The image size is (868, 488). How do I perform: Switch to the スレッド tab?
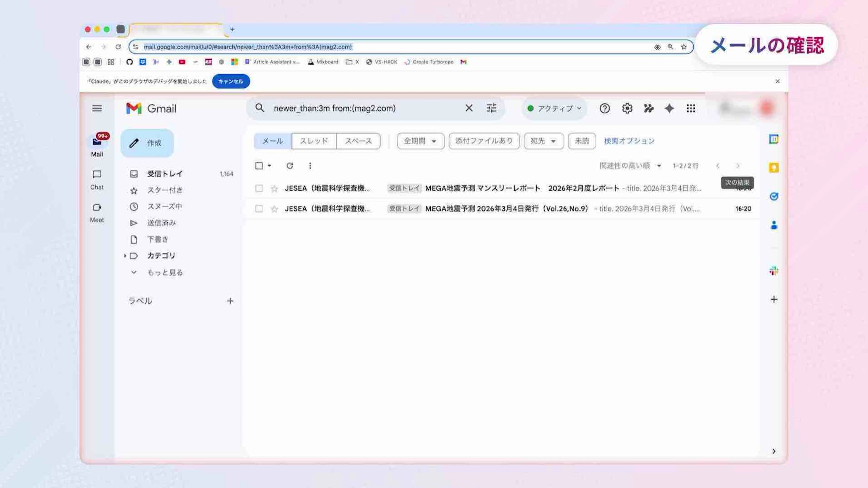pyautogui.click(x=314, y=141)
